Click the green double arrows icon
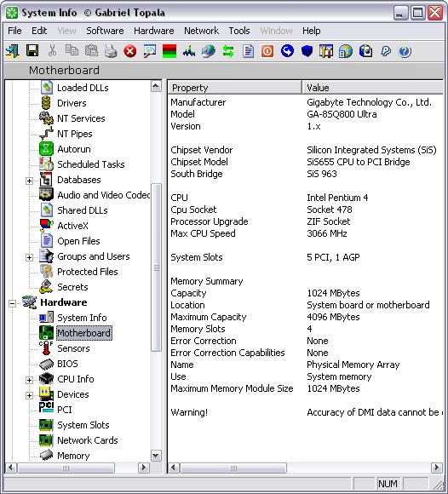Screen dimensions: 448x494 (228, 51)
